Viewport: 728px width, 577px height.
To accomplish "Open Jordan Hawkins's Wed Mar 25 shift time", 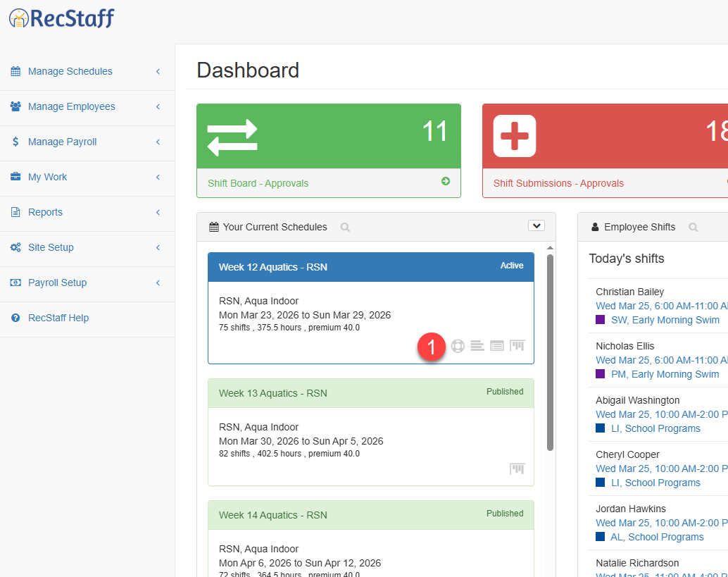I will coord(662,523).
